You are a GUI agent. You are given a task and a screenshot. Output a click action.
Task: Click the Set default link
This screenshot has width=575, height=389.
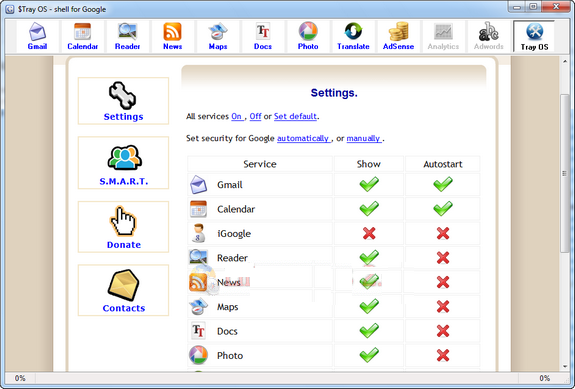295,117
